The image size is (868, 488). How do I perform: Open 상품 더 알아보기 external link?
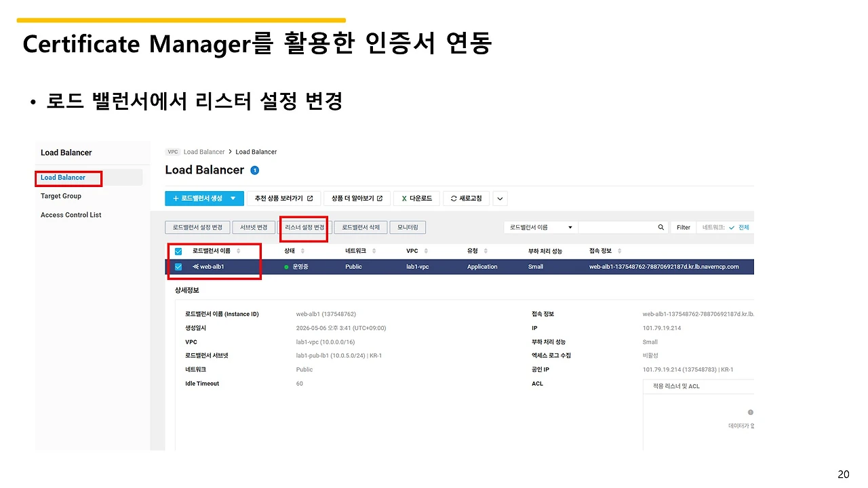pos(357,199)
